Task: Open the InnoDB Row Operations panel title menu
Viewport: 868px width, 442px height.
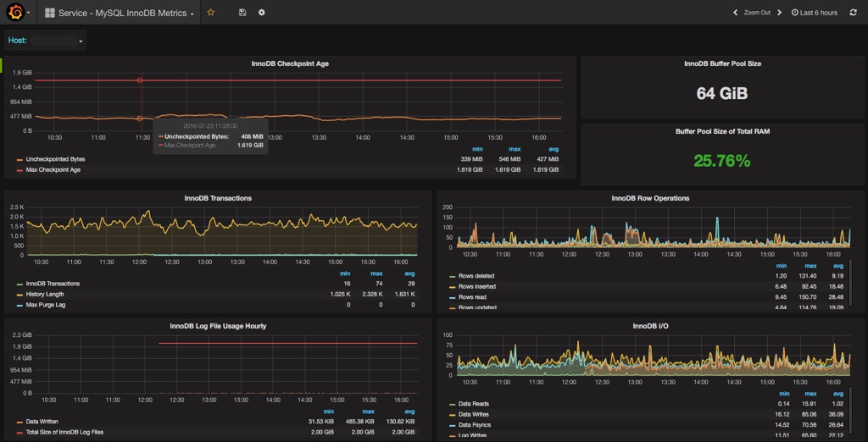Action: click(650, 198)
